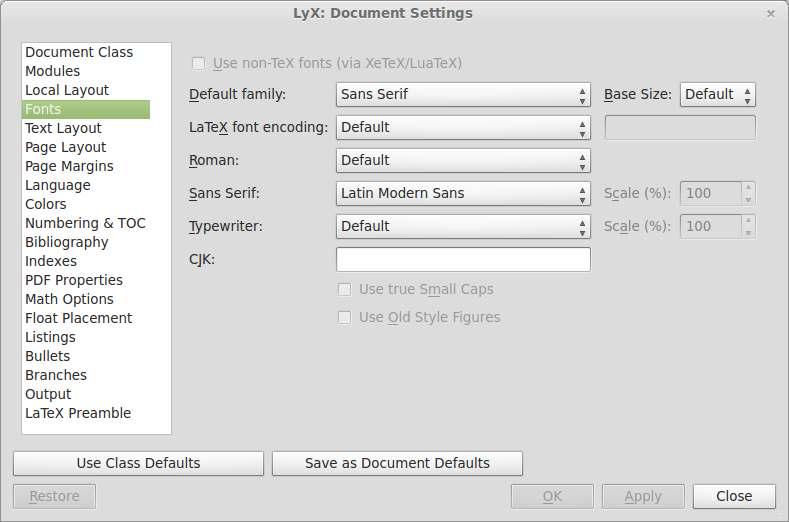Open the Roman font dropdown
This screenshot has height=522, width=789.
coord(463,160)
